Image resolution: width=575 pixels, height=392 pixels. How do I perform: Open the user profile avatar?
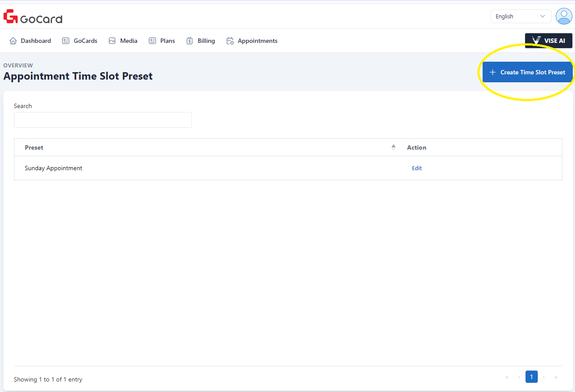click(x=564, y=16)
